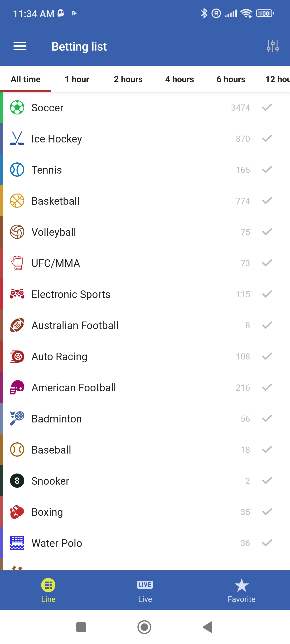Open the hamburger navigation menu

pyautogui.click(x=20, y=46)
